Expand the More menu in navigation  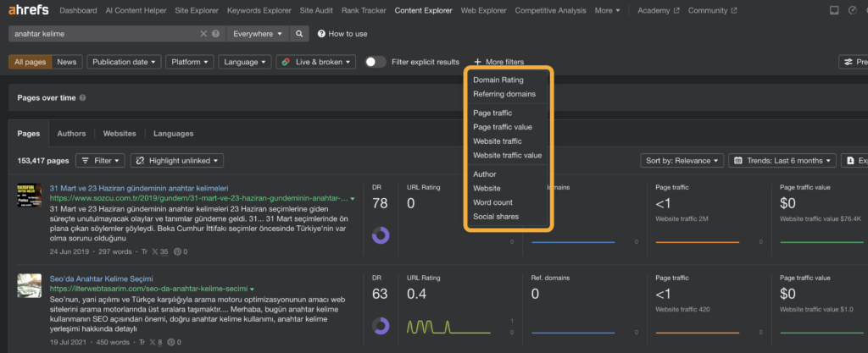click(607, 10)
